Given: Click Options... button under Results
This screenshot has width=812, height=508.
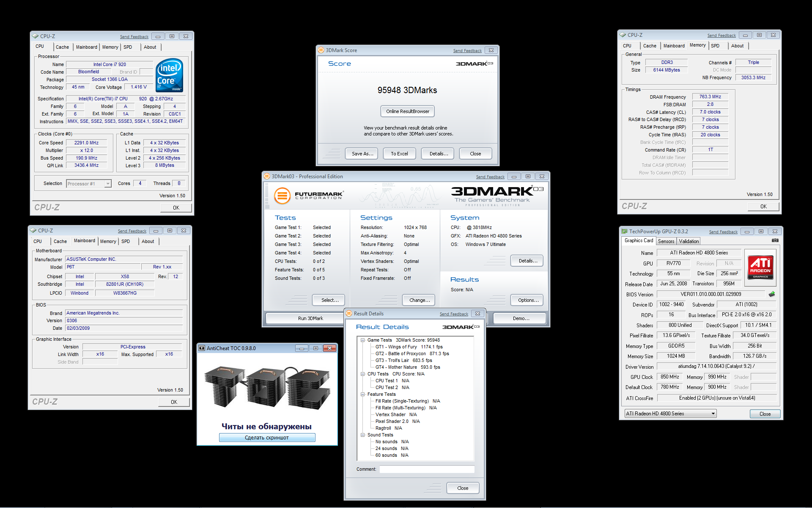Looking at the screenshot, I should [x=528, y=300].
